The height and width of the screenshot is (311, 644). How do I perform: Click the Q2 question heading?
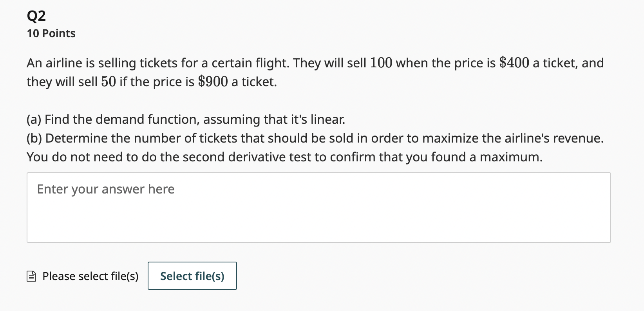click(36, 16)
